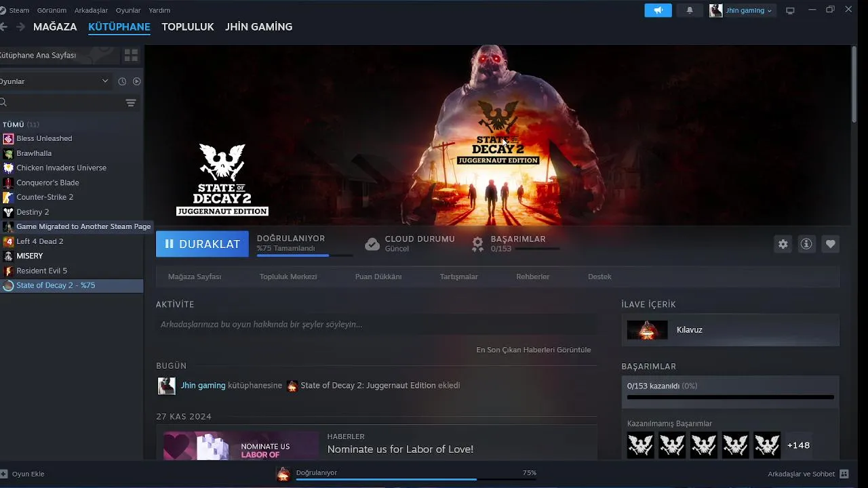Click the Left 4 Dead 2 icon
The image size is (868, 488).
tap(8, 241)
